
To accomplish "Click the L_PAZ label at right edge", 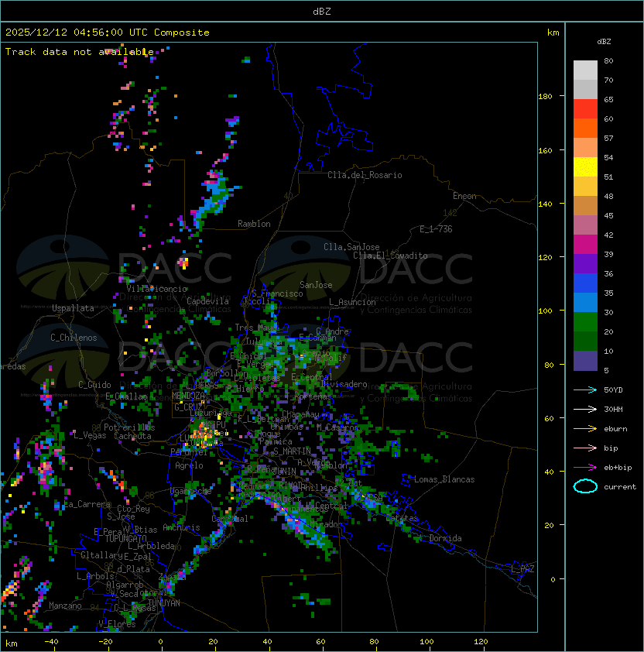I will click(x=522, y=569).
